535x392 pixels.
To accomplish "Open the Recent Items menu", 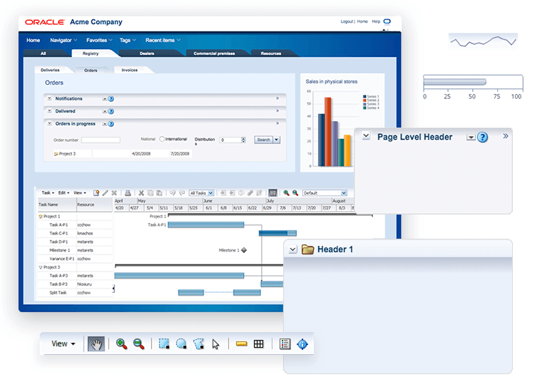I will [x=163, y=40].
